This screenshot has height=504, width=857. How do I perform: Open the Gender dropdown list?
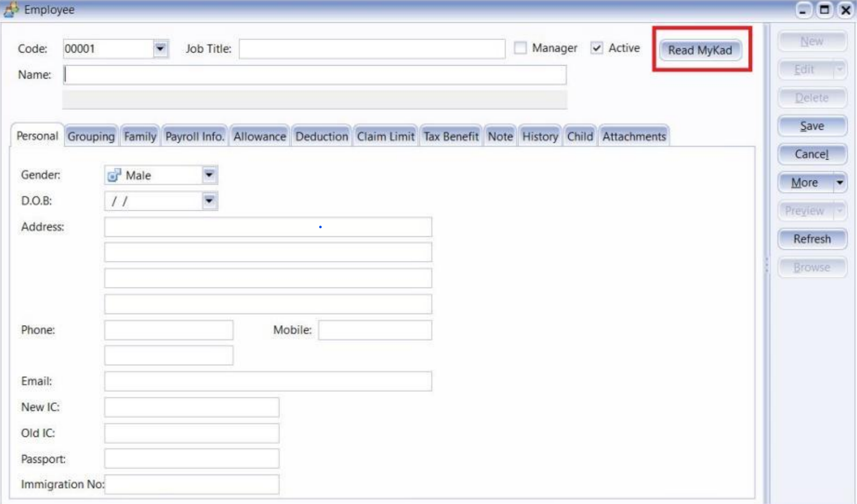coord(210,175)
